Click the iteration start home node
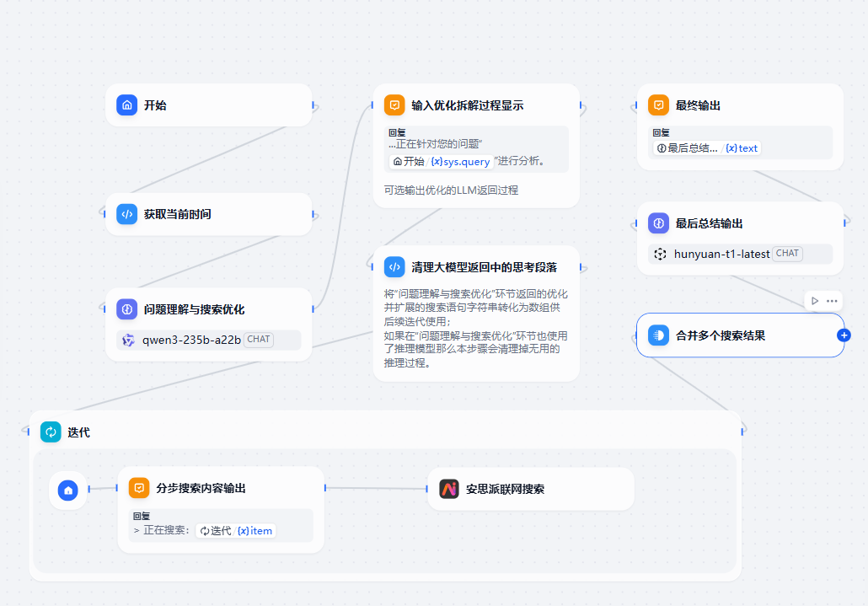 point(68,490)
